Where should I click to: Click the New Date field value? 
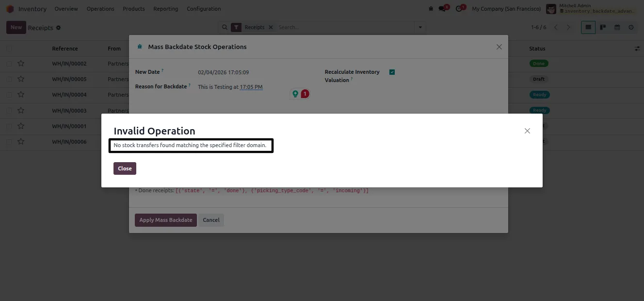(224, 72)
